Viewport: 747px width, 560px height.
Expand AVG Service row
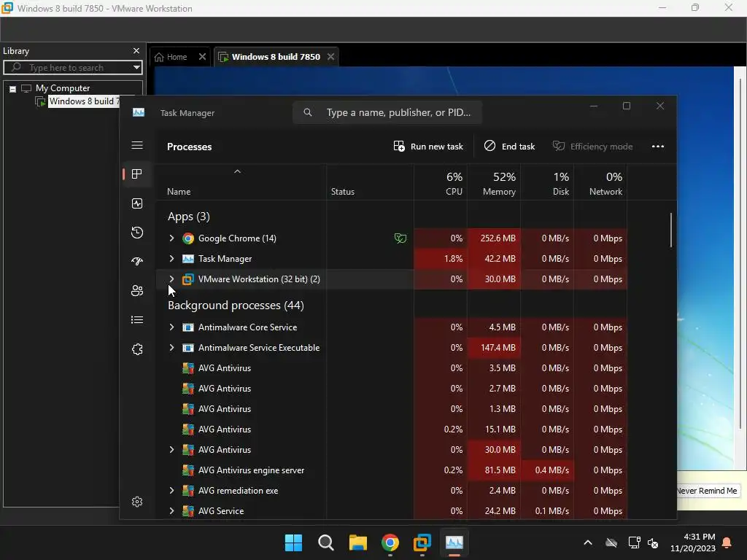(171, 511)
